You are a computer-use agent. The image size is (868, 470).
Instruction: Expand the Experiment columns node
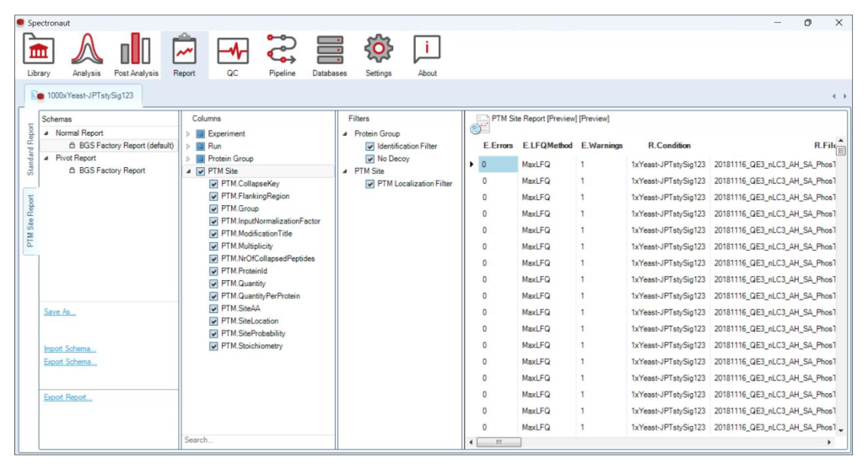(x=188, y=133)
